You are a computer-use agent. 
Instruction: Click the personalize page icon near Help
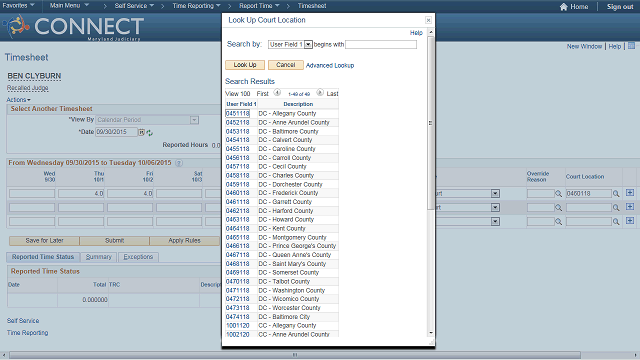click(631, 46)
